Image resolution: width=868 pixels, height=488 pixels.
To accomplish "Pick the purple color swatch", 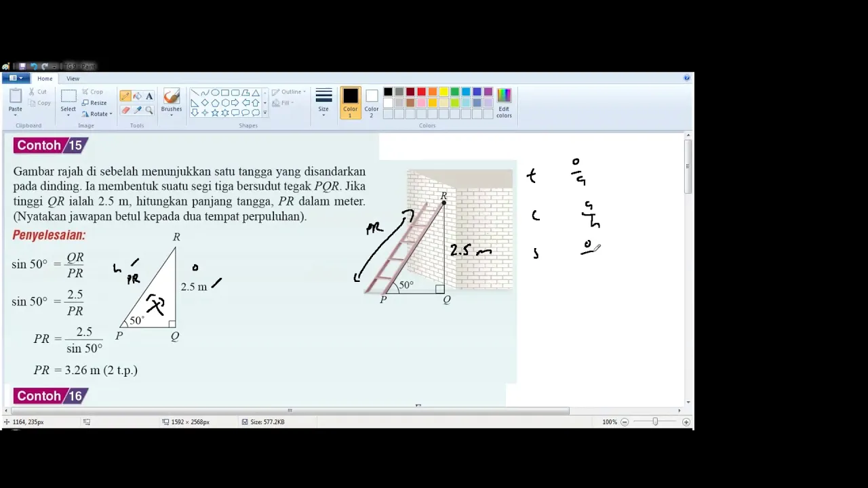I will pyautogui.click(x=488, y=92).
